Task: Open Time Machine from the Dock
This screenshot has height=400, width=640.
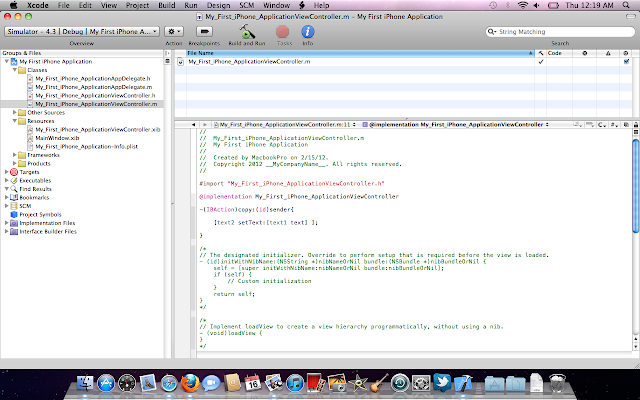Action: click(x=400, y=383)
